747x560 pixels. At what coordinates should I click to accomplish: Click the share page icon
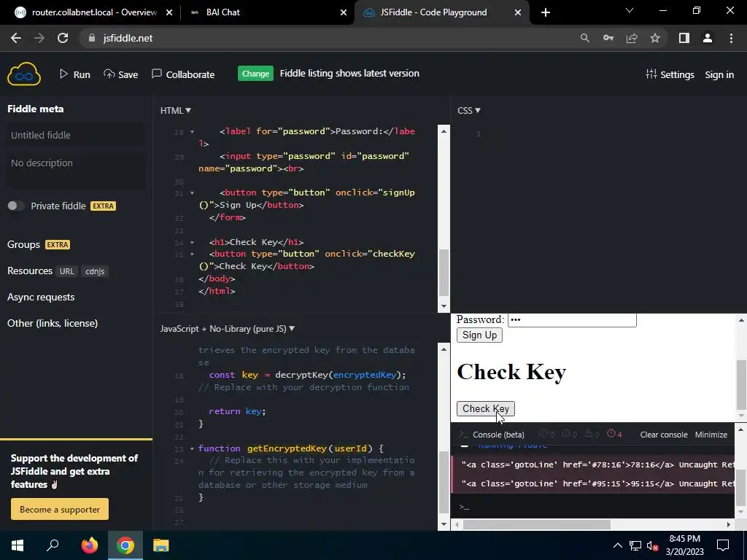632,38
